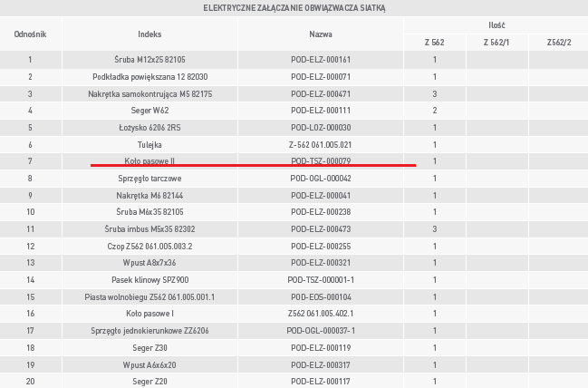Select the Z562/2 column header

(558, 43)
